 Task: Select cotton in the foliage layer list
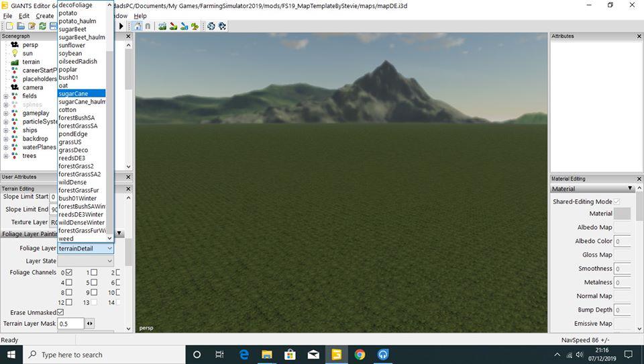click(x=67, y=109)
